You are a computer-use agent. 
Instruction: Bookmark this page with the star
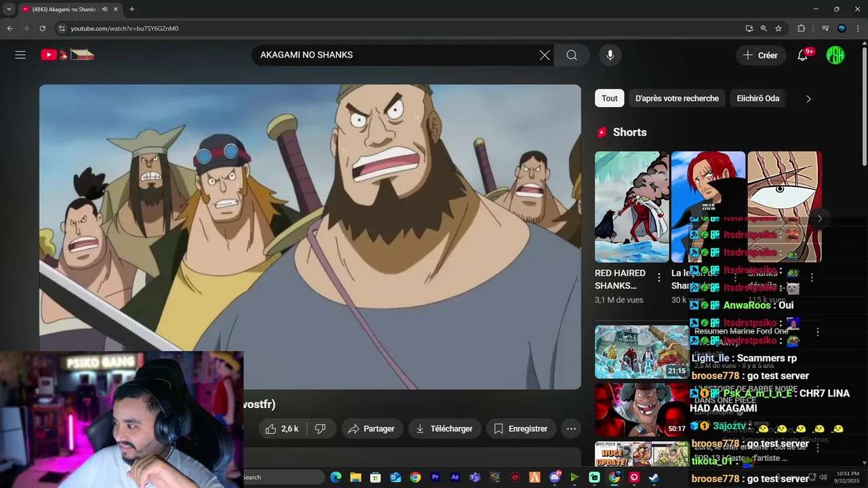(778, 28)
